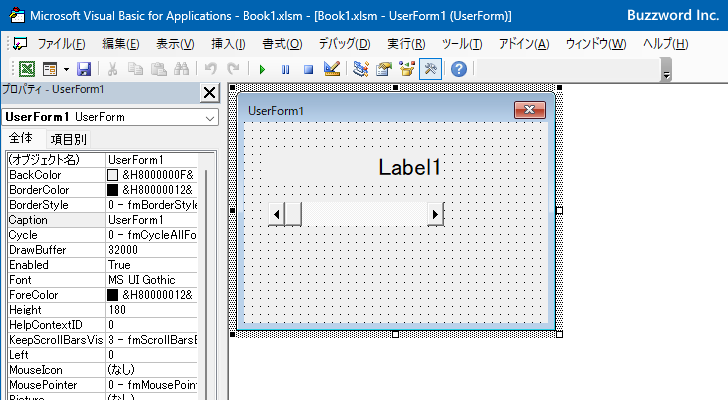Image resolution: width=728 pixels, height=400 pixels.
Task: Open the toolbar options overflow arrow
Action: click(667, 72)
